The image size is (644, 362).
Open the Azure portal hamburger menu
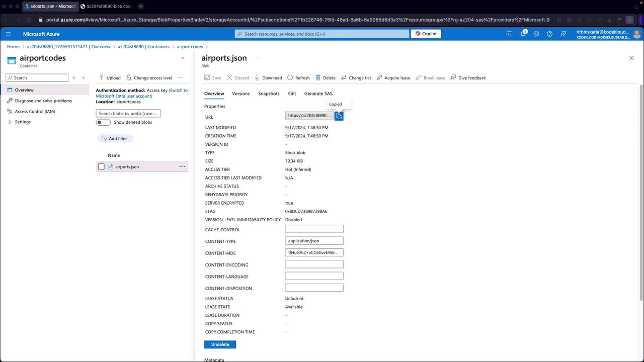(x=8, y=34)
